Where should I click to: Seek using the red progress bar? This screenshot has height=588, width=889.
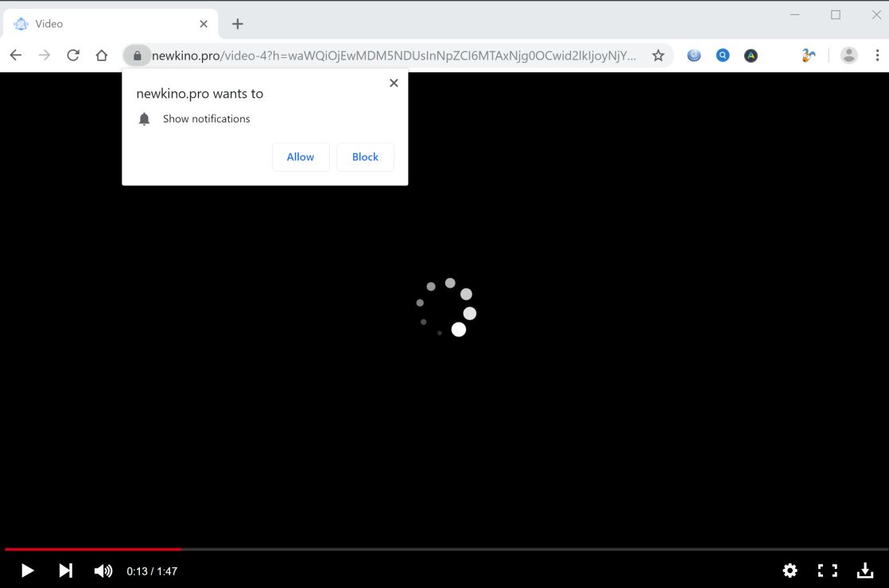[x=94, y=549]
